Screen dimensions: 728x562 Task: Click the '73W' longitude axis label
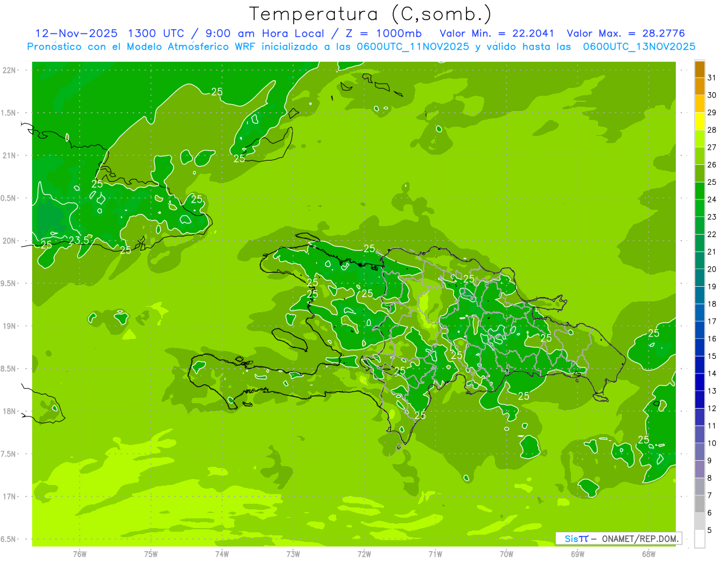(293, 554)
